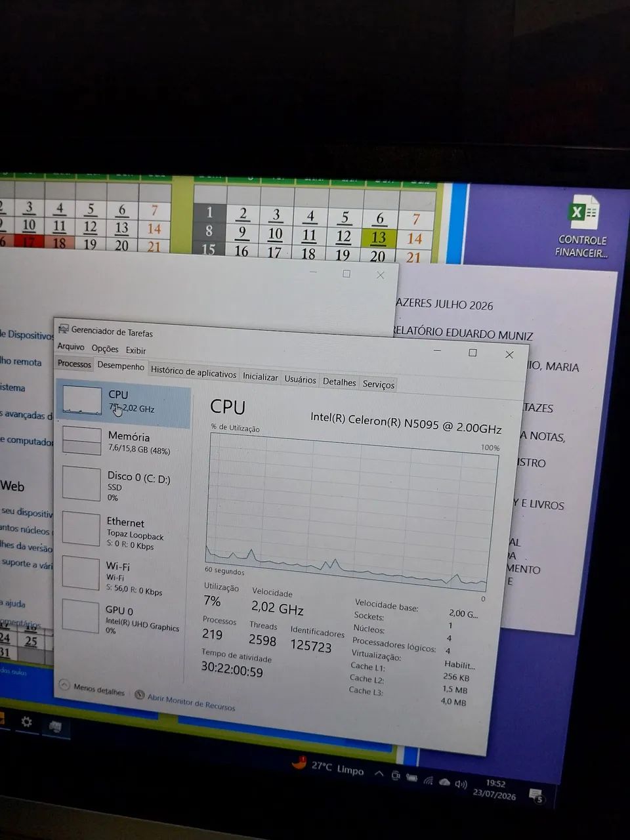Screen dimensions: 630x840
Task: Open the notification center icon
Action: (536, 797)
